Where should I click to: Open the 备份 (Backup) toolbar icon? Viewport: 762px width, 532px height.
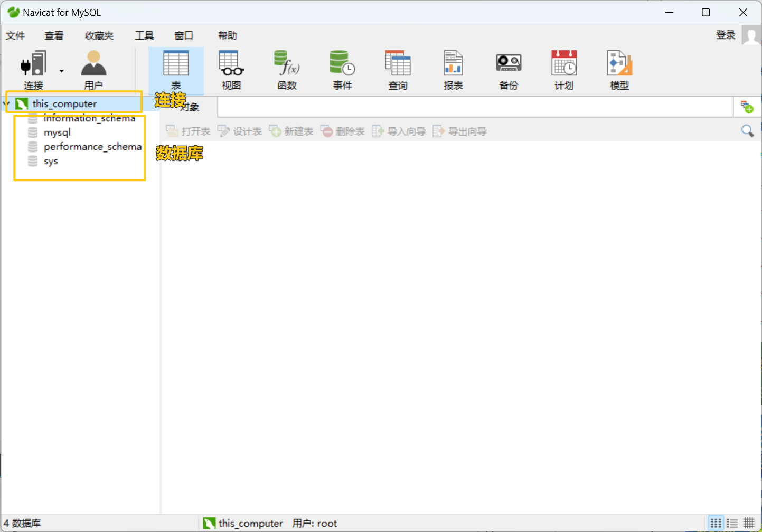coord(508,69)
